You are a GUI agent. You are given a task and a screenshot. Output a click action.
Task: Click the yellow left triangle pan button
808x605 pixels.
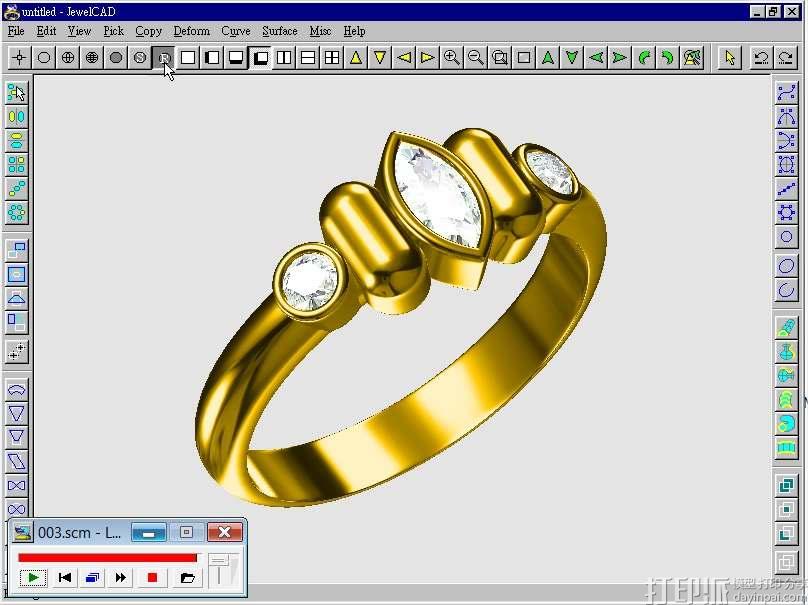pyautogui.click(x=404, y=57)
